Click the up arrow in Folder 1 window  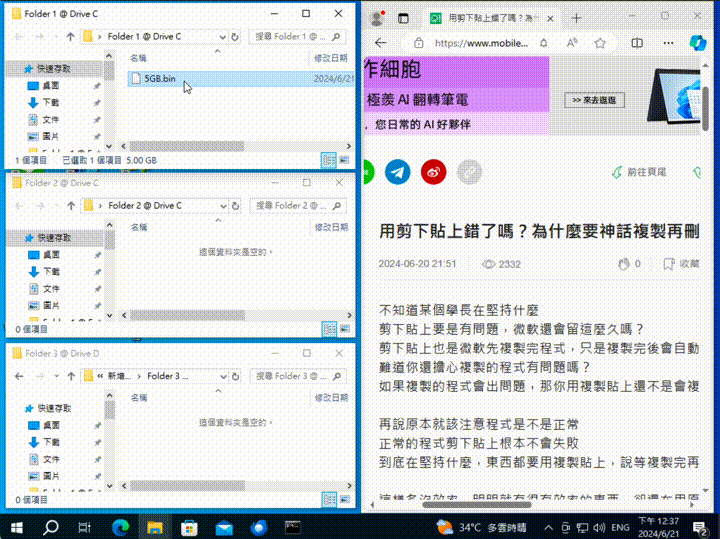70,37
